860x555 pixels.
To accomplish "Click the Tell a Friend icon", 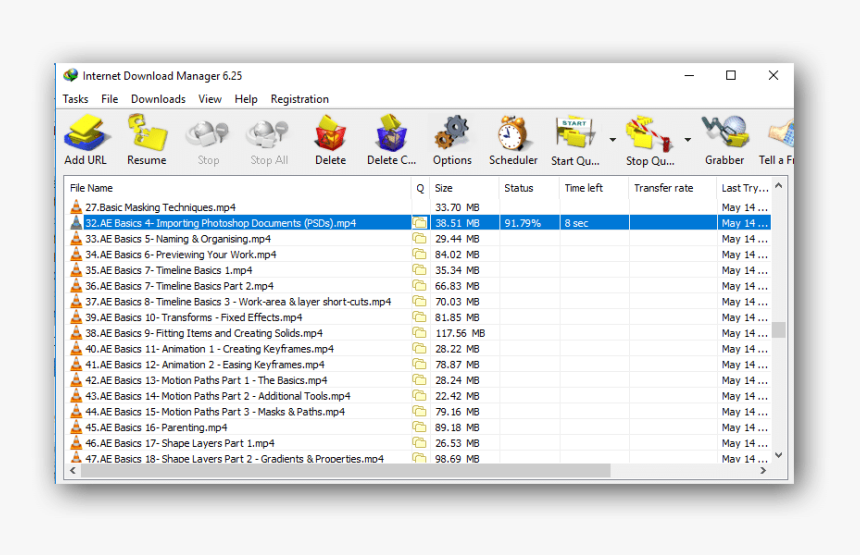I will 781,135.
